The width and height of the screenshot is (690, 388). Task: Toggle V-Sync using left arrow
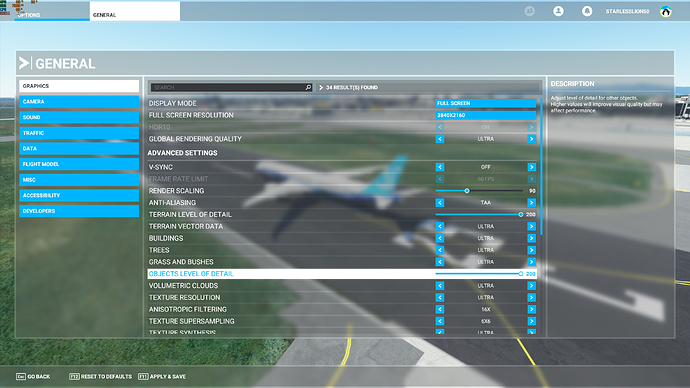pyautogui.click(x=440, y=167)
